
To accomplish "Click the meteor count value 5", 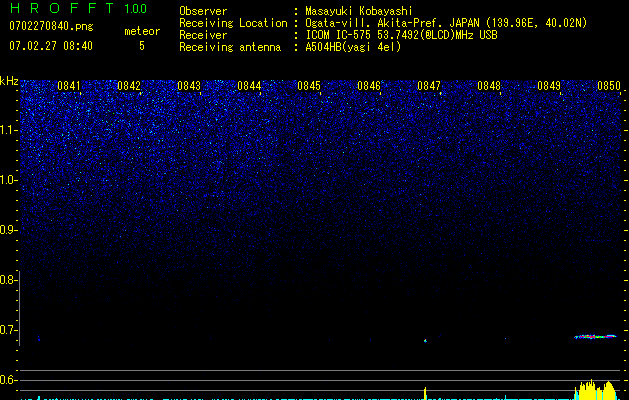I will [142, 46].
